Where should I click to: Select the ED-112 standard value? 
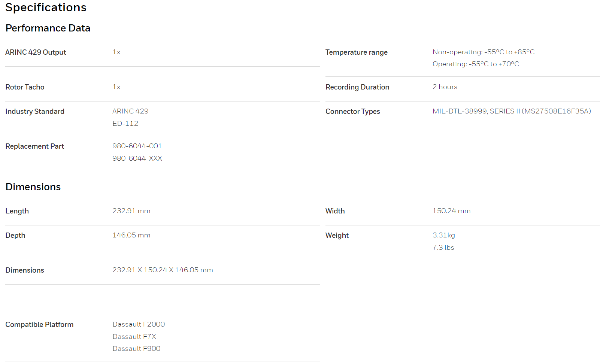point(125,124)
